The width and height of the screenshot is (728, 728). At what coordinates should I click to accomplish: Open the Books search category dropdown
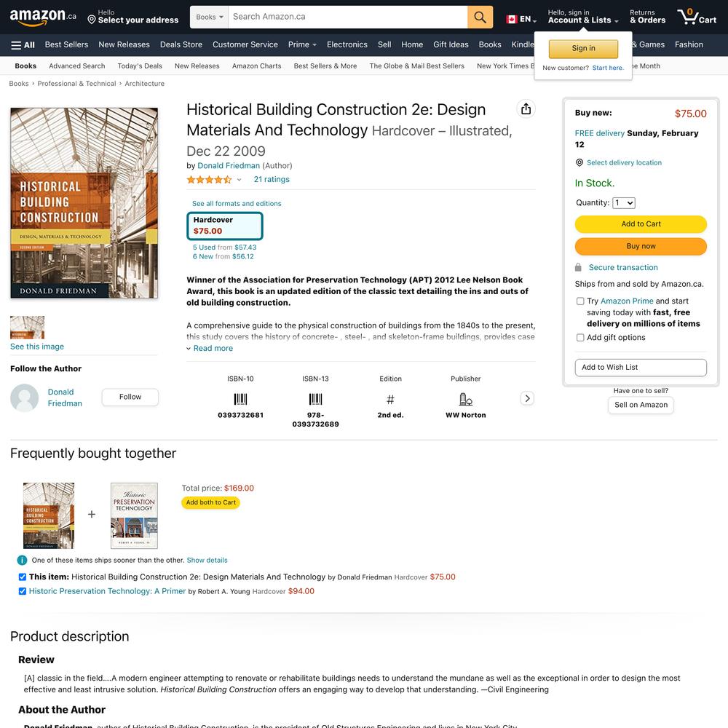[x=209, y=17]
